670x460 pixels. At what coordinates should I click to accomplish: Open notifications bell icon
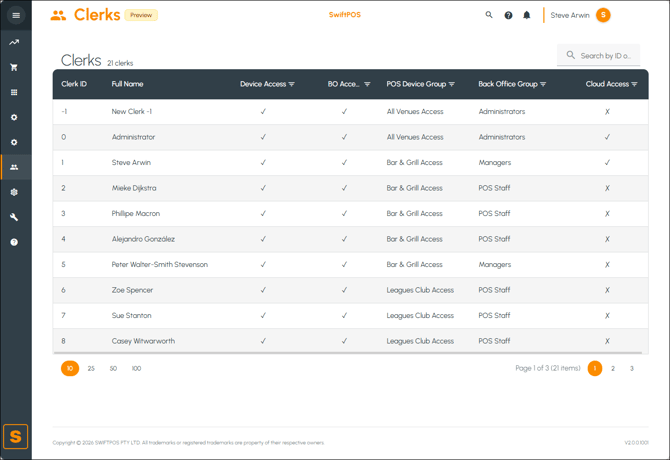coord(527,15)
